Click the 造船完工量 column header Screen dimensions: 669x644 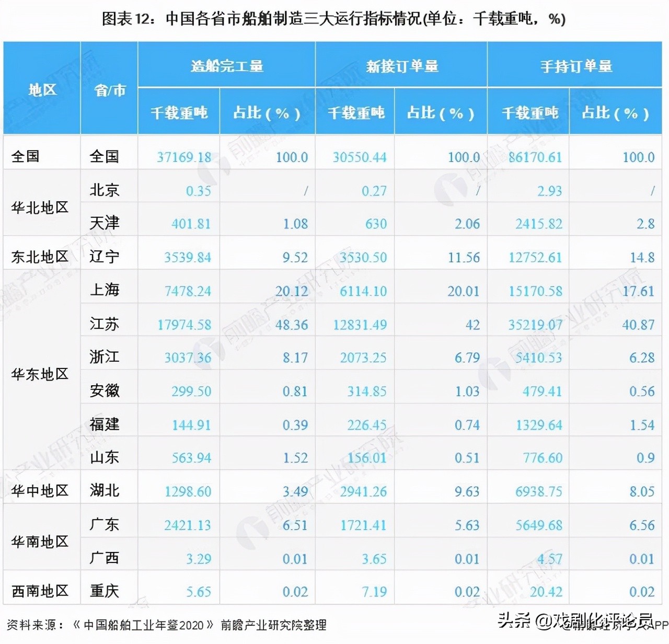227,66
